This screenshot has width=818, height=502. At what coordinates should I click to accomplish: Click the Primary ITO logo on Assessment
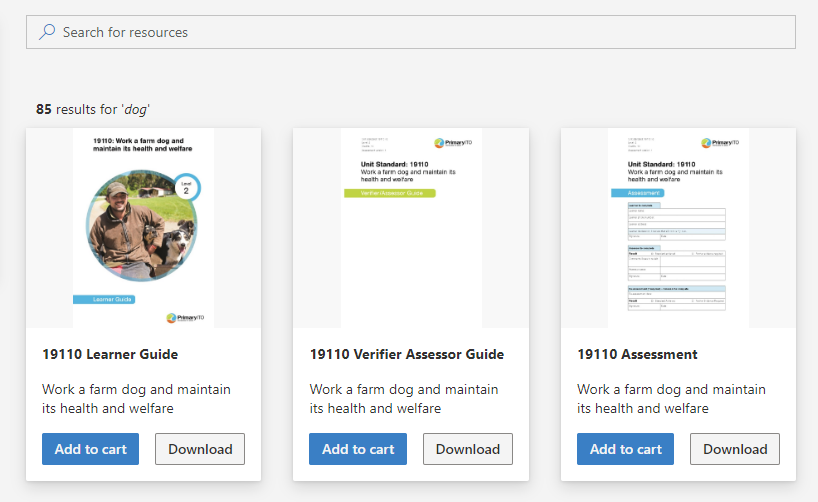pos(720,142)
